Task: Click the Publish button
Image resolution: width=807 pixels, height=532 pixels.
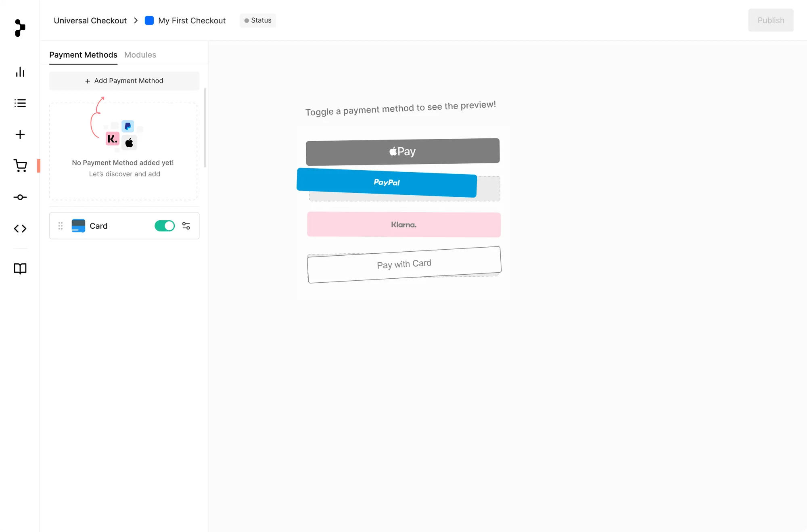Action: point(771,20)
